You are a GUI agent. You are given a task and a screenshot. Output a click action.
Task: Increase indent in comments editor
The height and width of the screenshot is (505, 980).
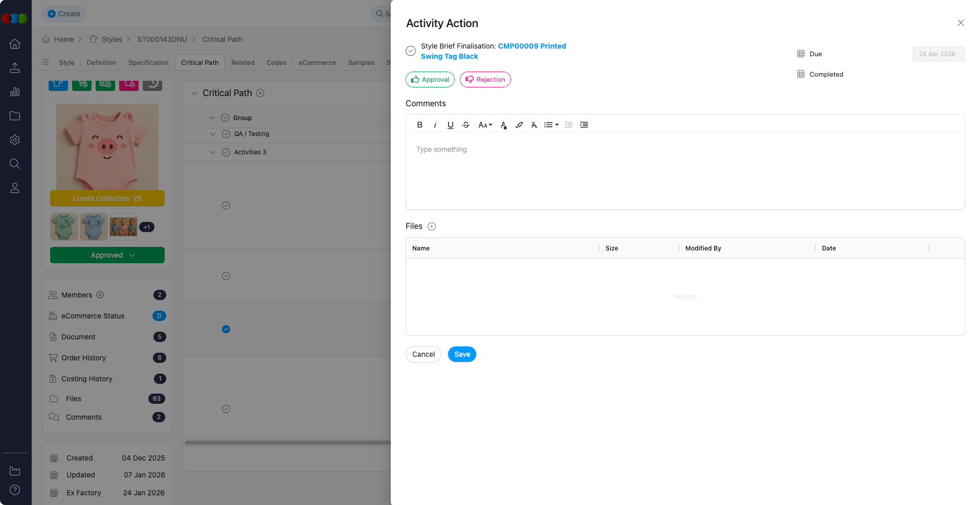(584, 125)
